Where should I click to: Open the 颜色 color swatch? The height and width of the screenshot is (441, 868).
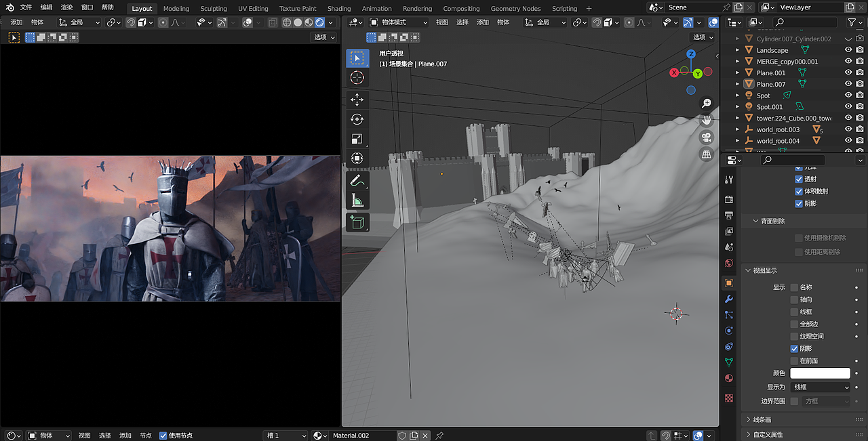tap(821, 373)
